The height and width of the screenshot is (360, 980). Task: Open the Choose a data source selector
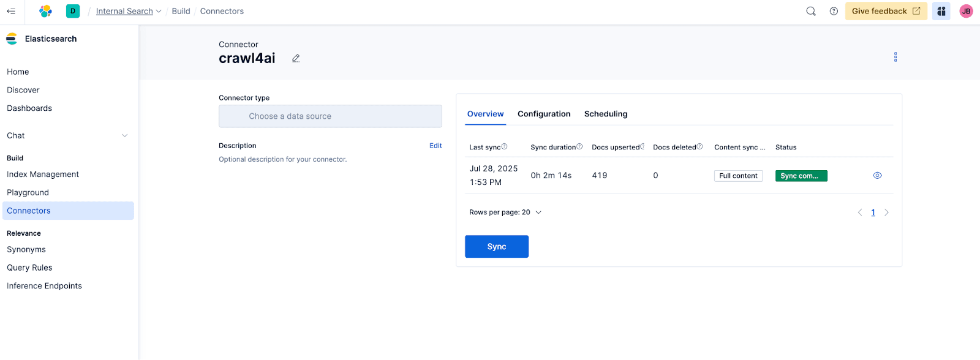click(x=330, y=116)
